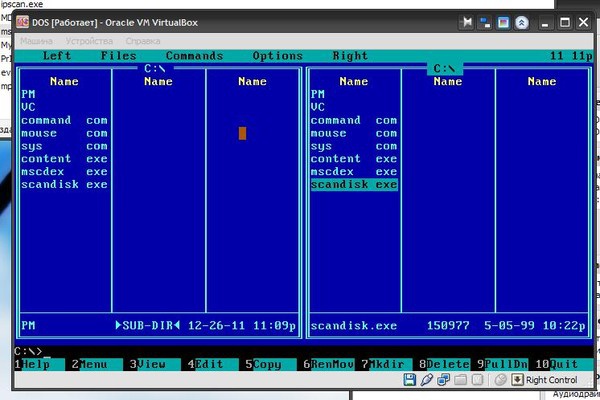Click the window snapshot icon in title bar

[503, 22]
